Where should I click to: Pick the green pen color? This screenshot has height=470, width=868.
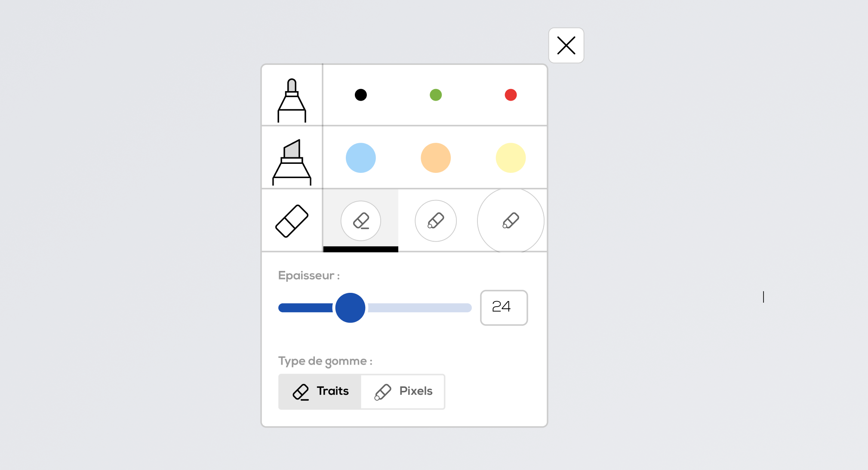coord(436,95)
